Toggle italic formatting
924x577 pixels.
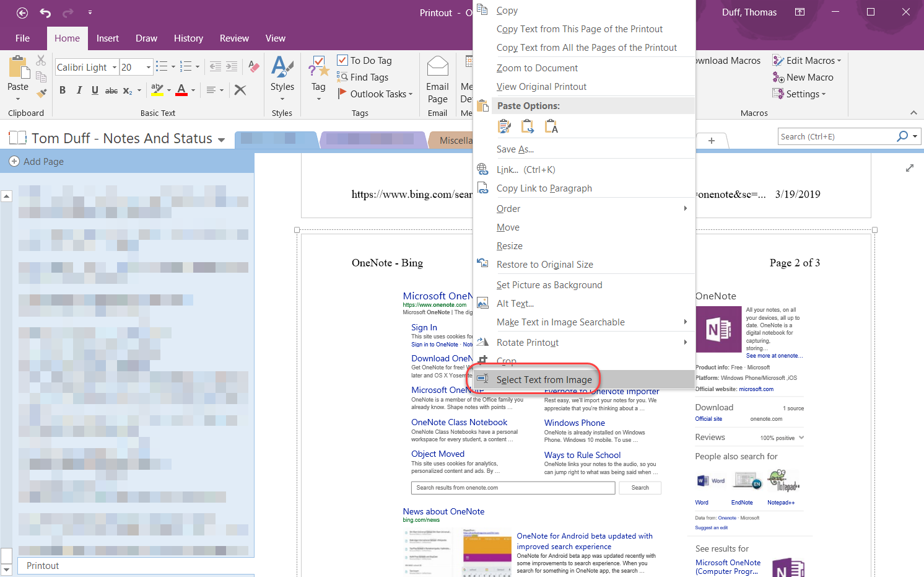pyautogui.click(x=79, y=90)
